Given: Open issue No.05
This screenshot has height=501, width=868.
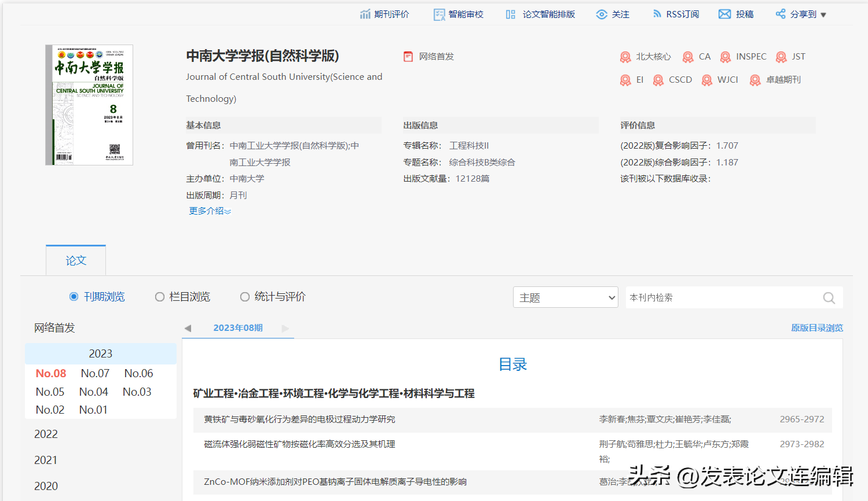Looking at the screenshot, I should tap(50, 392).
